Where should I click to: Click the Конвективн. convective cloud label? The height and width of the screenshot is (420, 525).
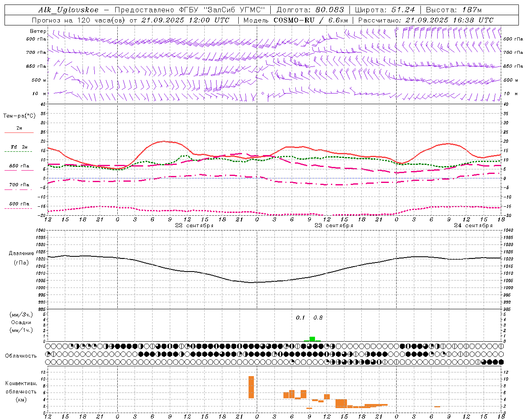[21, 383]
